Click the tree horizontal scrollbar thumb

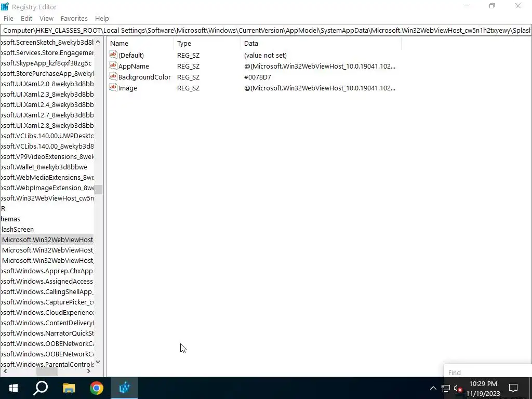47,371
